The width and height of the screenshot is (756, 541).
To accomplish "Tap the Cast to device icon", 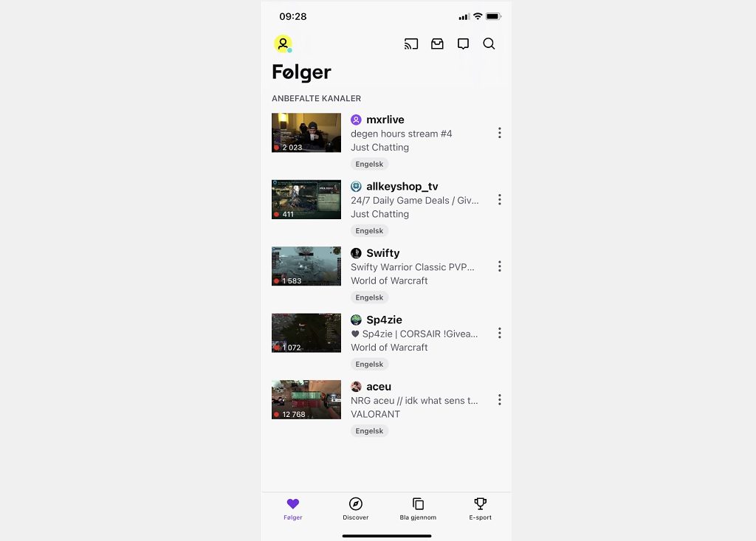I will click(411, 44).
